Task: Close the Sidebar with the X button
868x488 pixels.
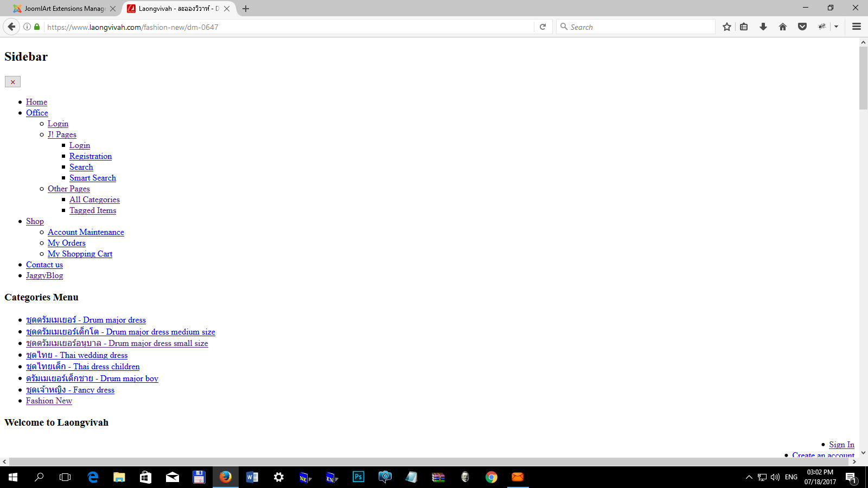Action: point(12,82)
